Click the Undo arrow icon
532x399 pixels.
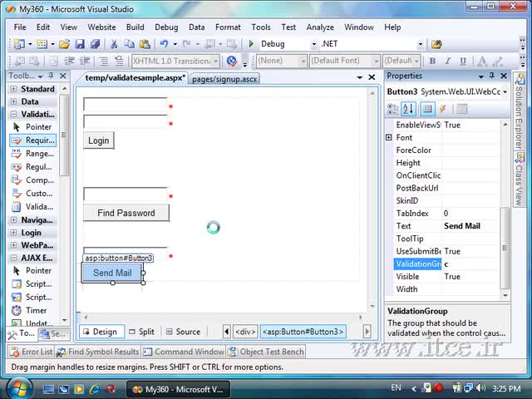tap(164, 44)
